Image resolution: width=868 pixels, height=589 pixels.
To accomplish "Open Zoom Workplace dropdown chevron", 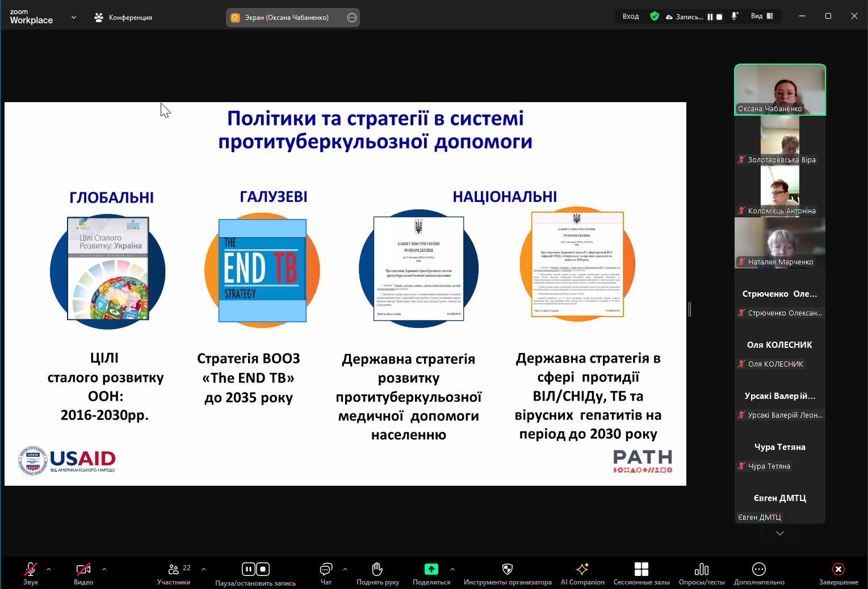I will (74, 17).
